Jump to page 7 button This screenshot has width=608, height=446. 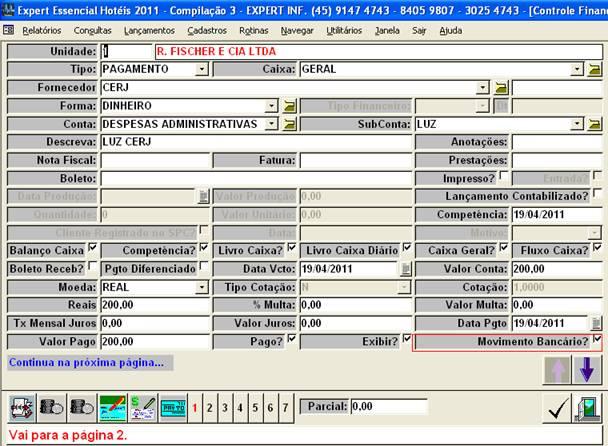pos(285,408)
